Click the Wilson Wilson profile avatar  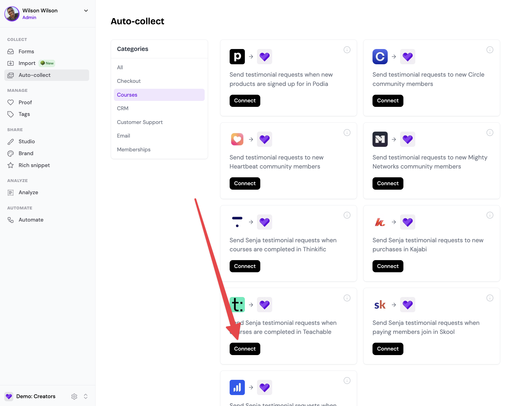pos(12,14)
